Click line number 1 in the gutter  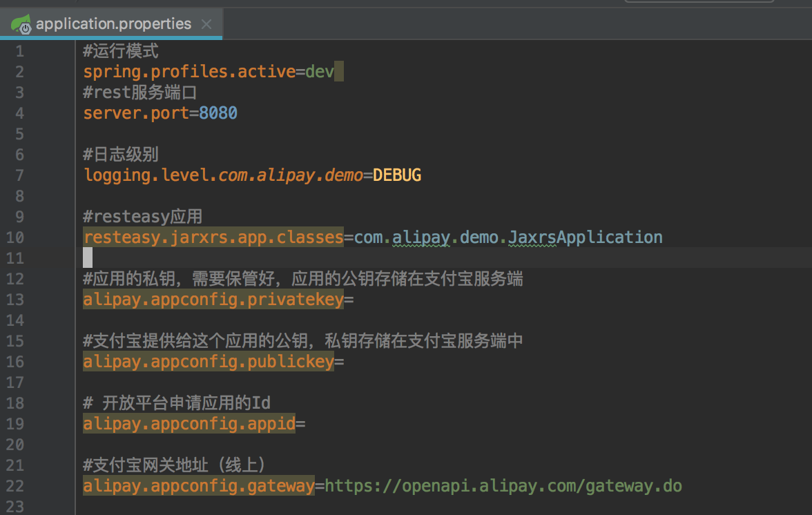coord(19,51)
